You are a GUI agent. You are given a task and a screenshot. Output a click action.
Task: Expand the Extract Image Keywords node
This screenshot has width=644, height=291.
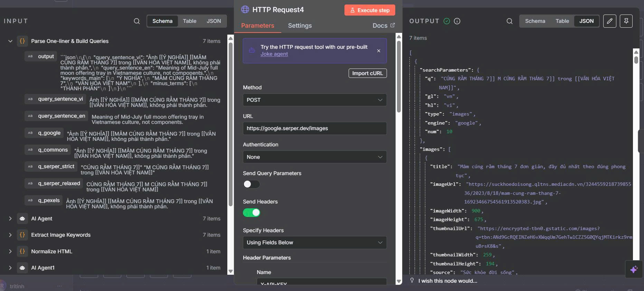10,235
